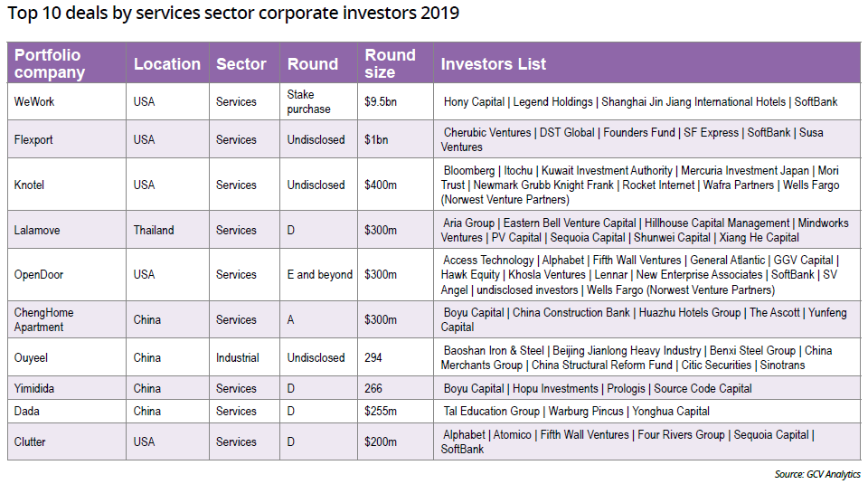This screenshot has width=868, height=484.
Task: Select the "Investors List" column header
Action: pyautogui.click(x=494, y=64)
